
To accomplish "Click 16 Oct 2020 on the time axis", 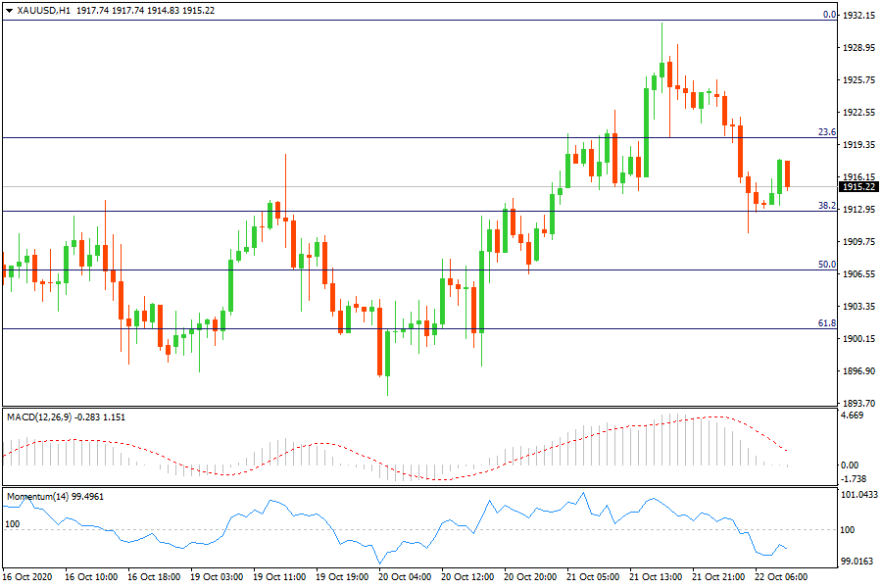I will pyautogui.click(x=29, y=577).
